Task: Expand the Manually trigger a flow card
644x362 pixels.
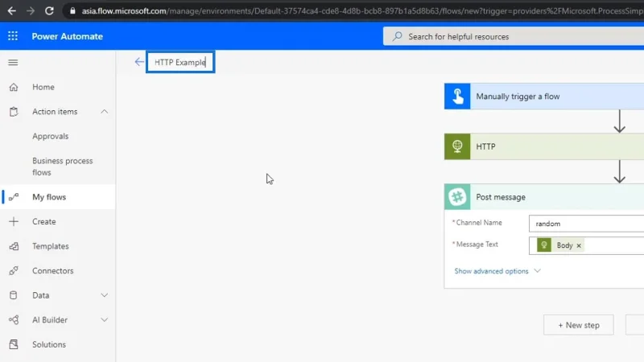Action: (x=544, y=97)
